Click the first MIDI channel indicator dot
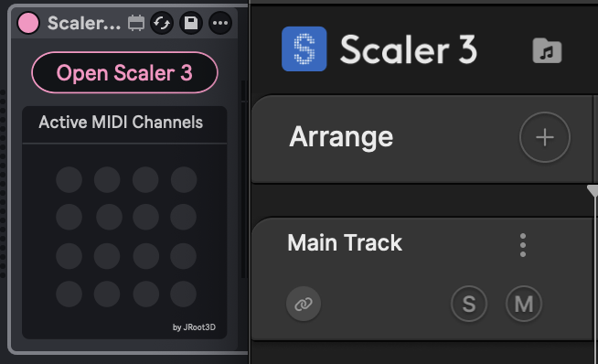This screenshot has width=598, height=364. click(69, 179)
